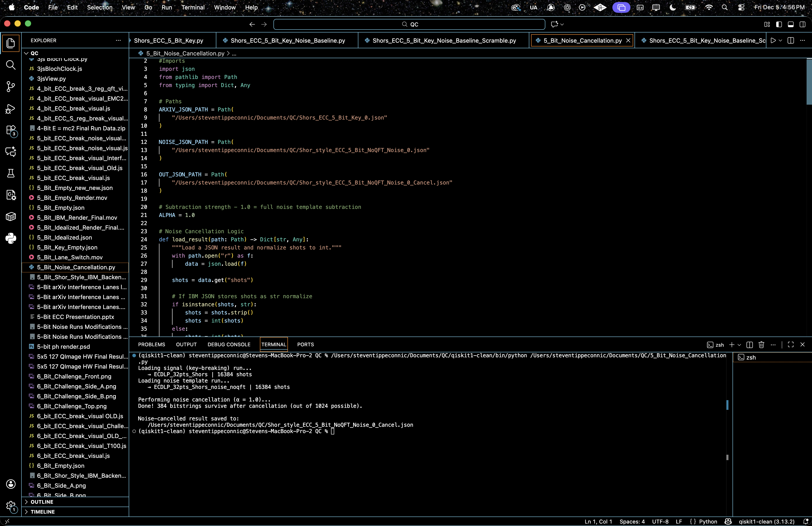Split the terminal panel
This screenshot has height=526, width=812.
coord(750,345)
